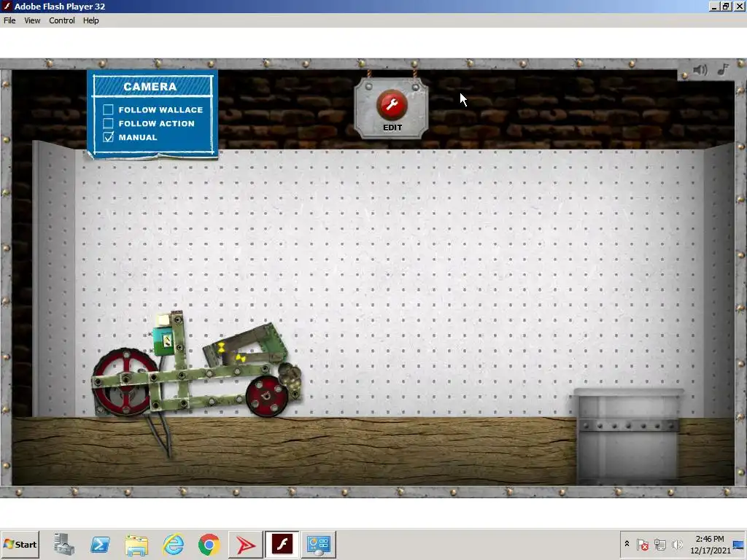Screen dimensions: 747x560
Task: Open Windows Explorer from the taskbar
Action: (x=136, y=545)
